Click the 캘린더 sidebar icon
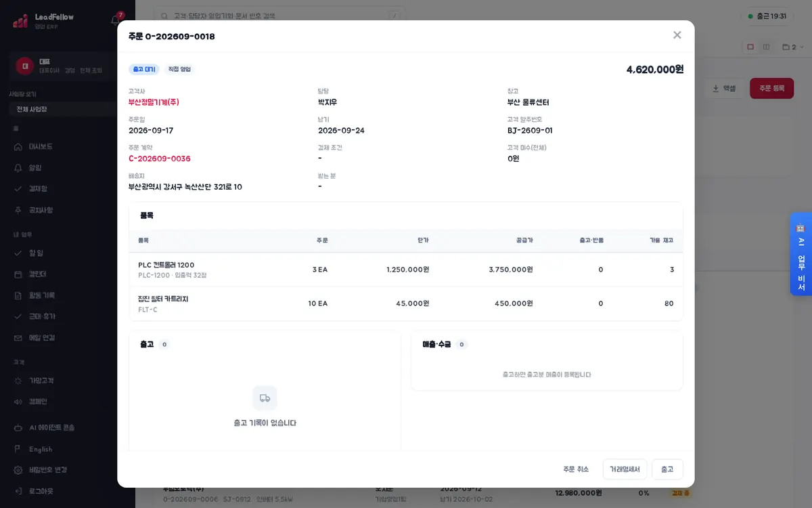 coord(18,274)
